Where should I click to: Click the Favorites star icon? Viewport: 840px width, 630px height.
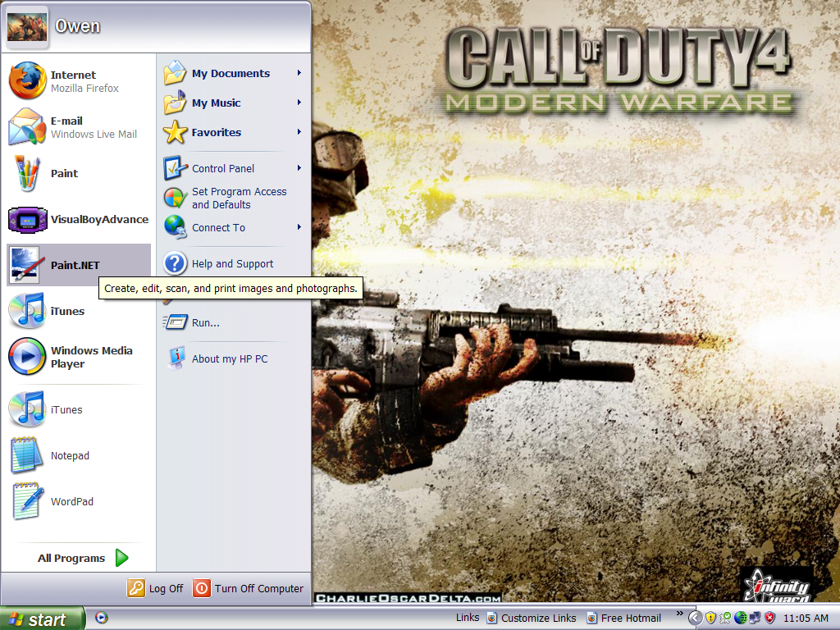(175, 132)
